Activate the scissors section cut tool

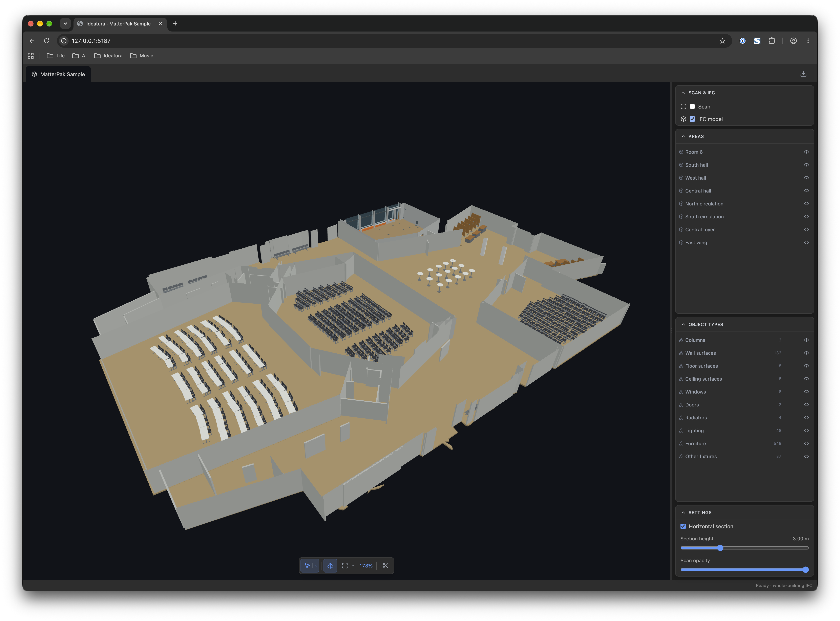click(385, 566)
